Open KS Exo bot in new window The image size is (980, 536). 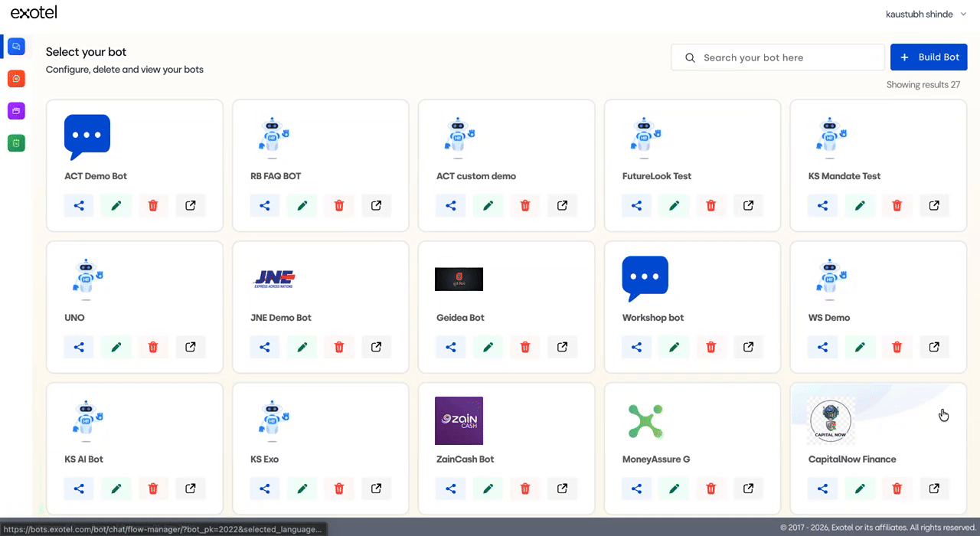tap(377, 489)
